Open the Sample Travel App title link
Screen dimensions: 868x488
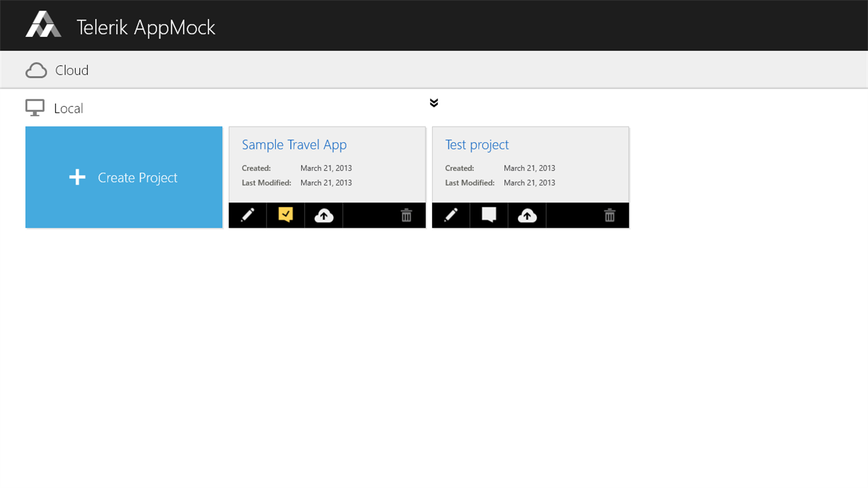(294, 145)
